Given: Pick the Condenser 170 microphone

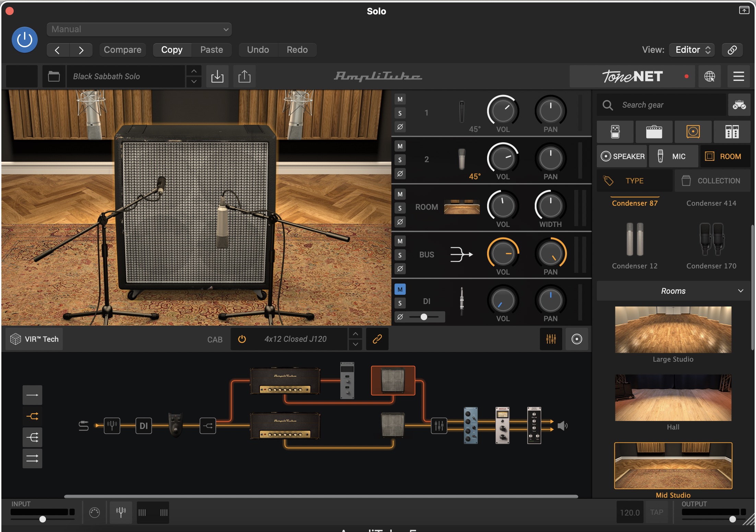Looking at the screenshot, I should [x=711, y=245].
